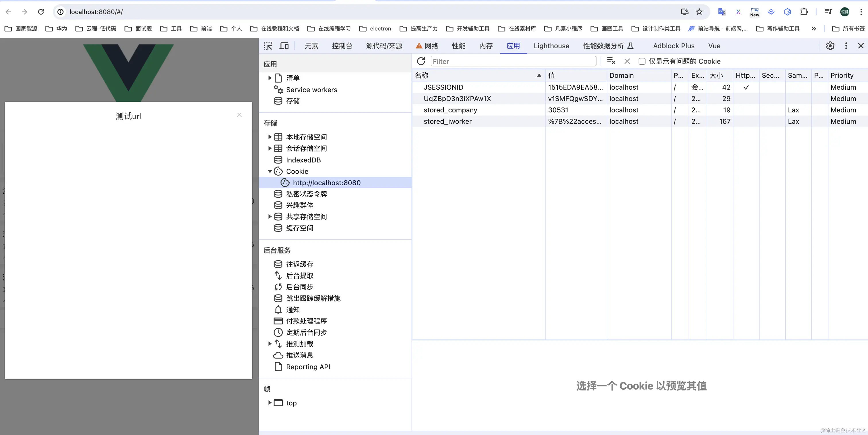This screenshot has height=435, width=868.
Task: Toggle device toolbar emulation icon
Action: coord(284,46)
